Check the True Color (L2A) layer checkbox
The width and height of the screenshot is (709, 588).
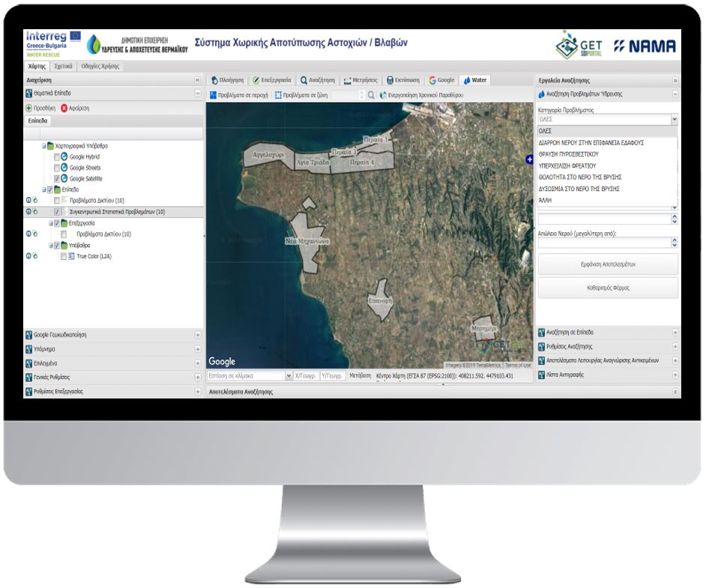pos(64,256)
